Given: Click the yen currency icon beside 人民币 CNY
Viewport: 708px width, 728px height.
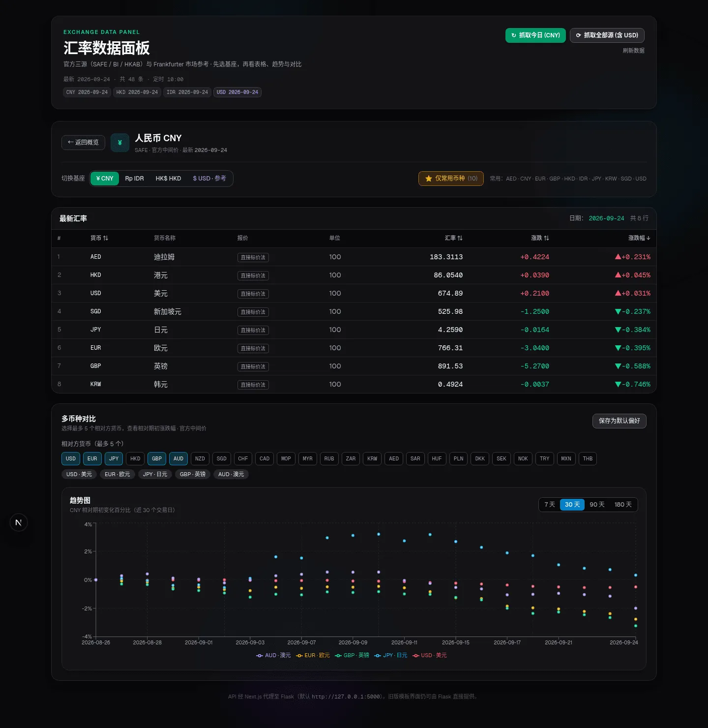Looking at the screenshot, I should coord(120,143).
